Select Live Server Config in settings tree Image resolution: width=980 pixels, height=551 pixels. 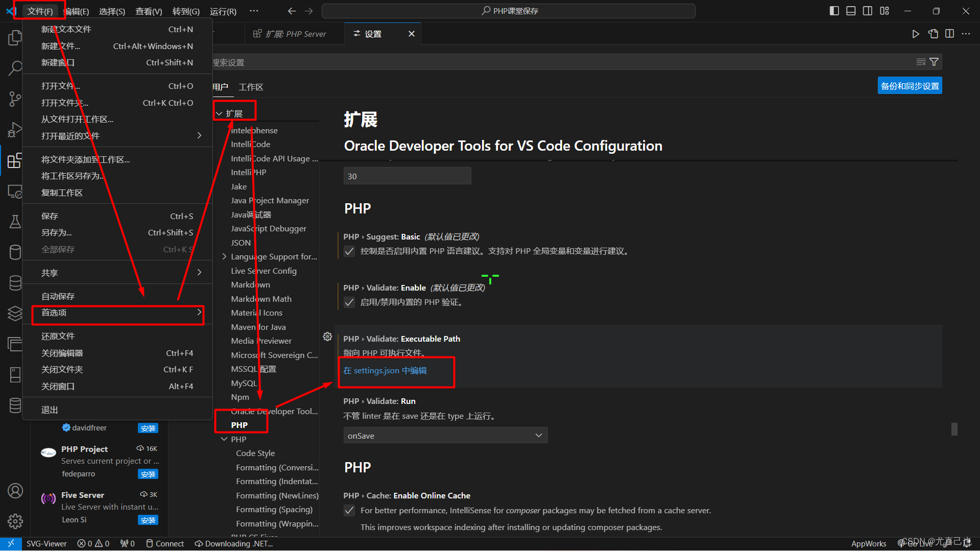point(264,271)
